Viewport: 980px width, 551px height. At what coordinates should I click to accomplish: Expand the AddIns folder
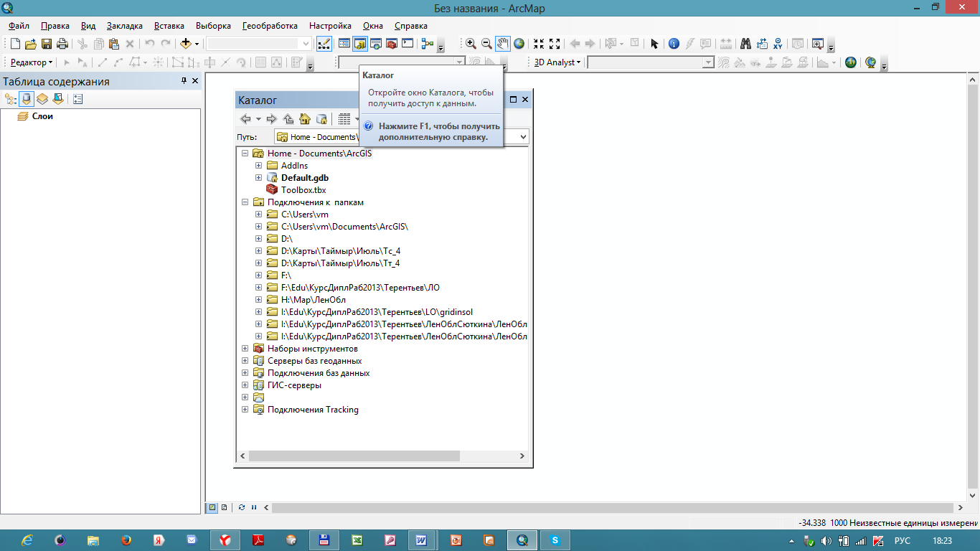coord(258,166)
